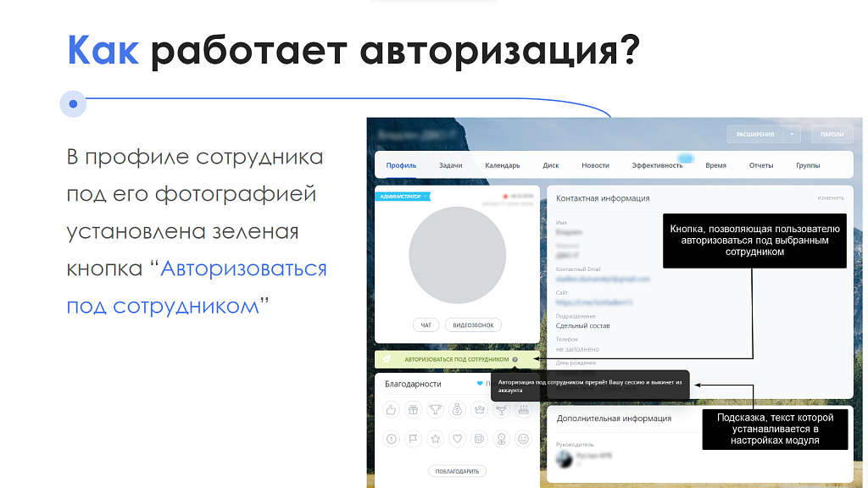Viewport: 868px width, 488px height.
Task: Select the money bag gratitude icon
Action: click(x=457, y=409)
